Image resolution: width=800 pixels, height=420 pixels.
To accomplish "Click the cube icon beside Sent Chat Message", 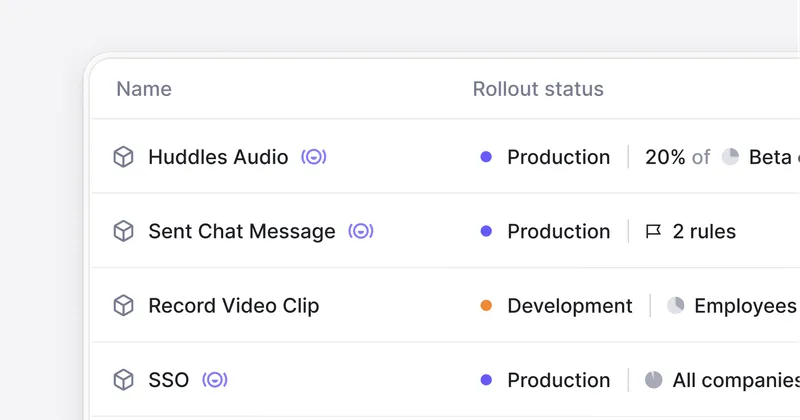I will [123, 231].
